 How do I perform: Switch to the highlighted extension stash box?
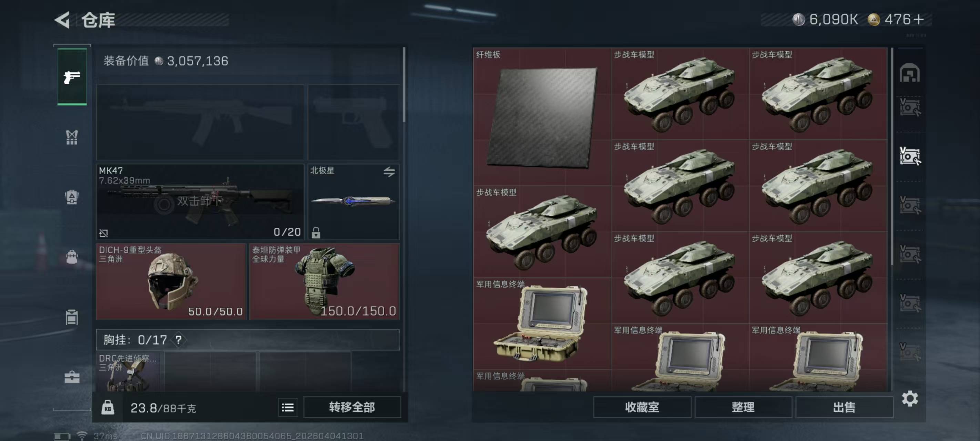(x=910, y=156)
